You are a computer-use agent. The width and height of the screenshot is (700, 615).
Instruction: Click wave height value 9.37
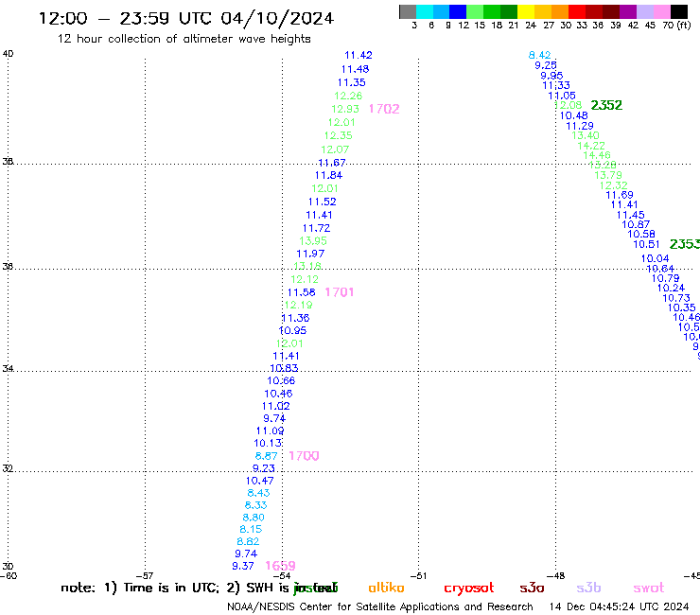243,567
